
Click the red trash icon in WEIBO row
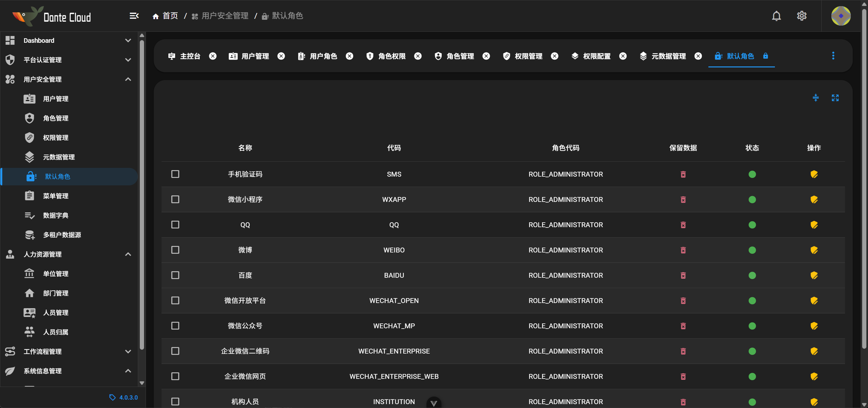coord(683,250)
